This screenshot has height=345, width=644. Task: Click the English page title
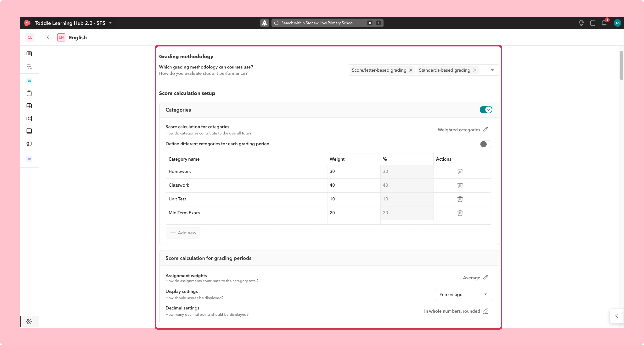pos(78,37)
